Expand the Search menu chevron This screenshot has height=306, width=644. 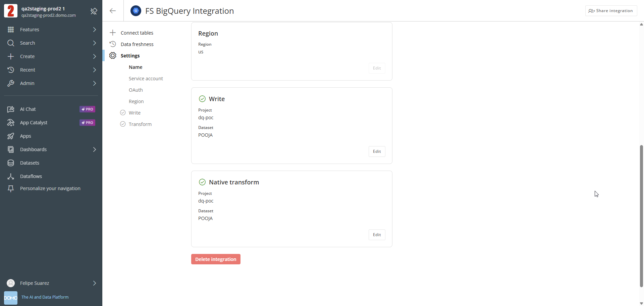pos(95,43)
